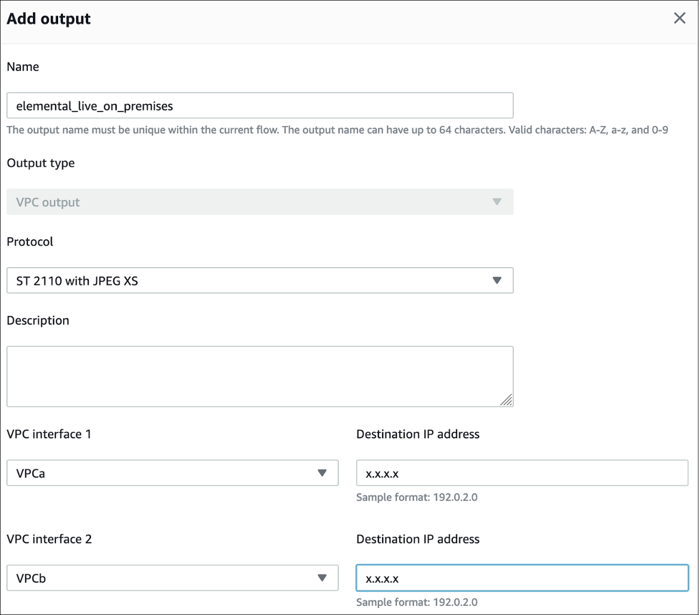
Task: Click inside the Description text area
Action: point(259,376)
